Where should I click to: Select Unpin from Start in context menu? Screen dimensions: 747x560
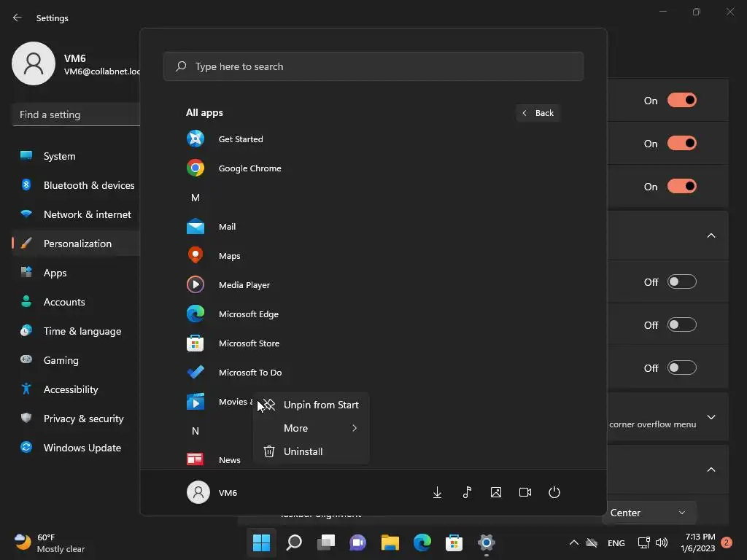311,405
